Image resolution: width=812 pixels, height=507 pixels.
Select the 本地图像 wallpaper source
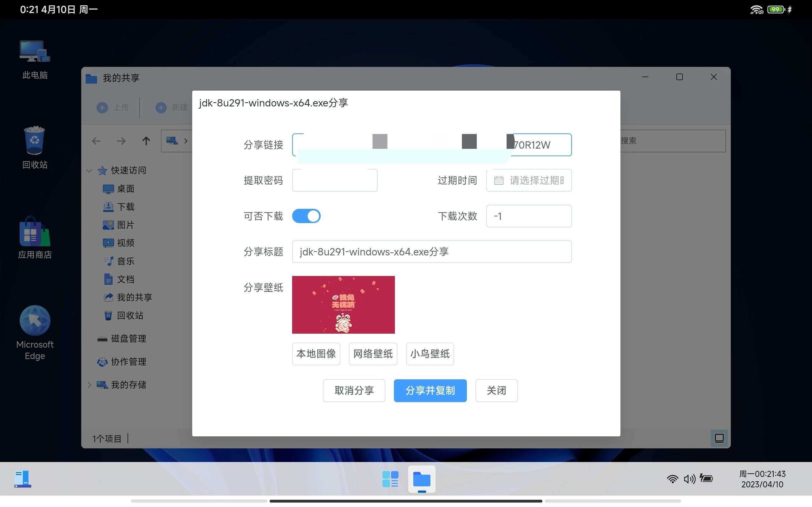point(316,354)
